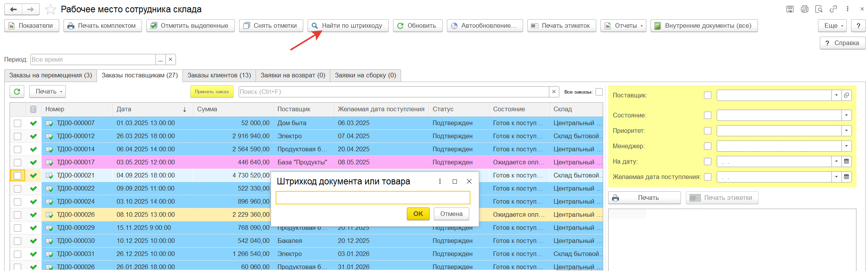Click the Найти по штрихкоду button
Viewport: 868px width, 271px height.
348,26
